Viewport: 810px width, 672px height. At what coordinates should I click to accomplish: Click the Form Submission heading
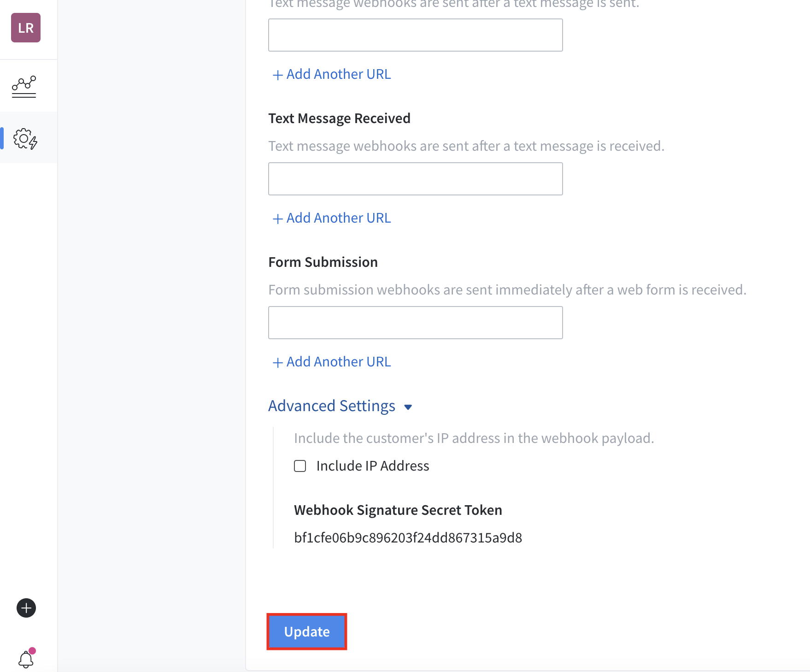point(323,262)
